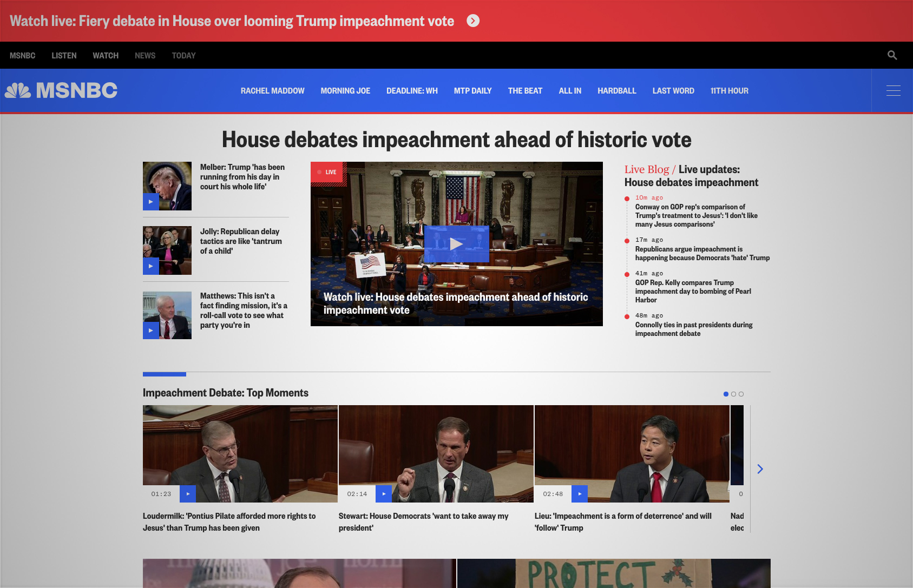Go to NEWS in top bar
Image resolution: width=913 pixels, height=588 pixels.
click(x=145, y=56)
